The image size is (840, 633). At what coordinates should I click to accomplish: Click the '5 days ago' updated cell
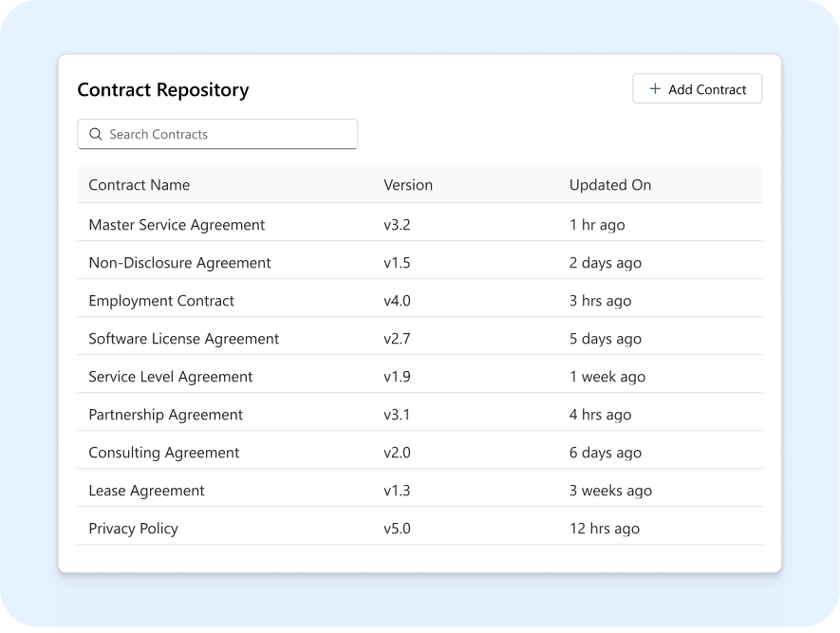[606, 339]
